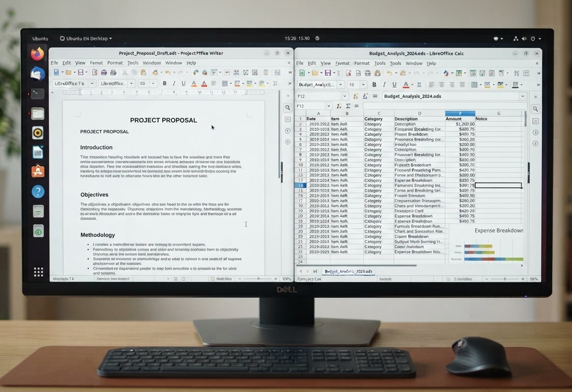
Task: Click the Save icon in Calc toolbar
Action: 328,73
